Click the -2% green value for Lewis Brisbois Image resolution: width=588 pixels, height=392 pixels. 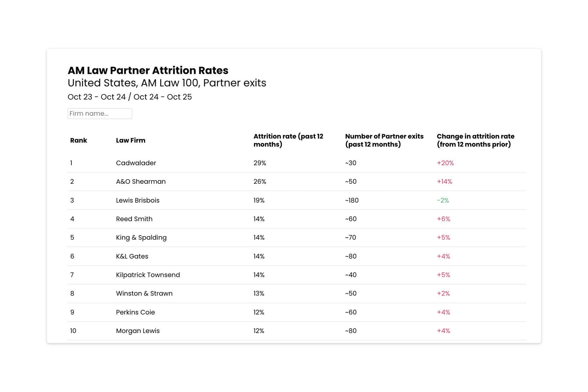pos(443,200)
